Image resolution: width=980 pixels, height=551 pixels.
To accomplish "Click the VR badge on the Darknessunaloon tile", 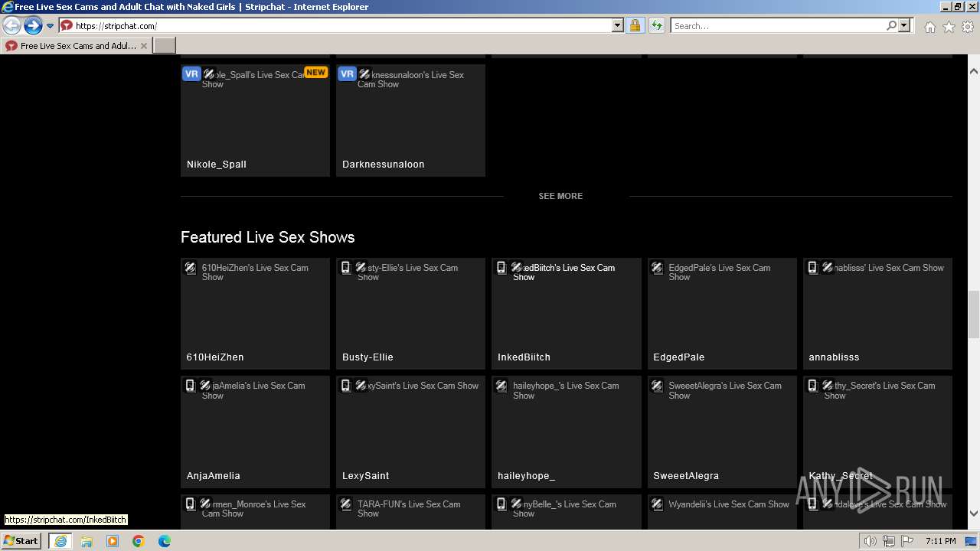I will pyautogui.click(x=347, y=74).
